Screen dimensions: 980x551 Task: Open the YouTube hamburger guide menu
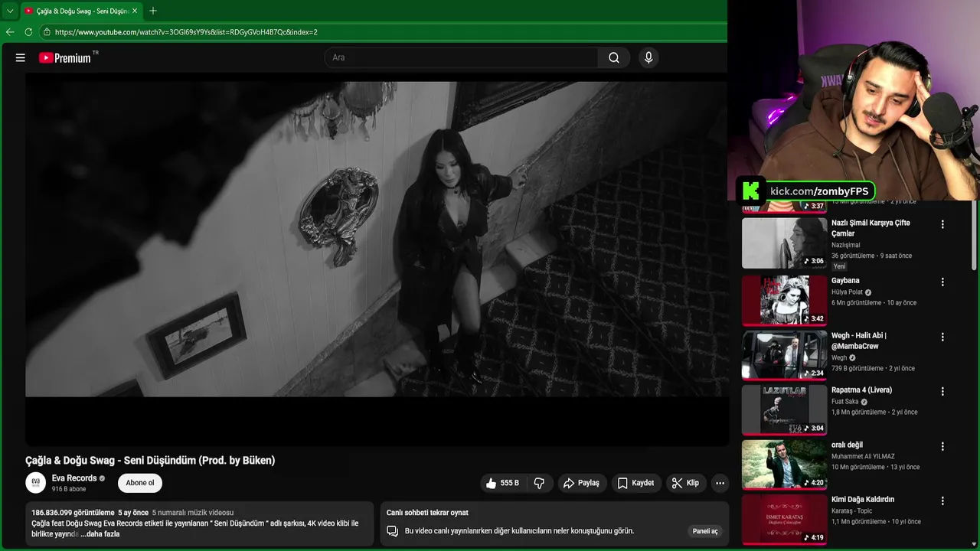tap(21, 57)
